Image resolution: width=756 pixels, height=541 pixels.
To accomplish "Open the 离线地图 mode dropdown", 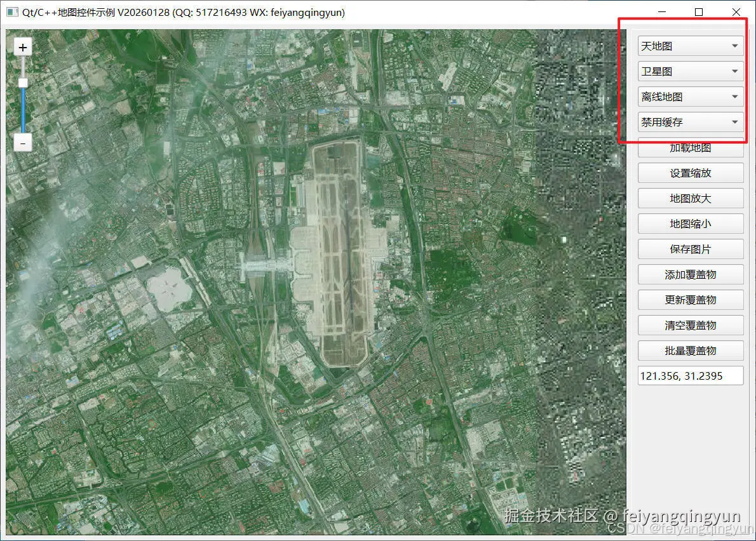I will [691, 97].
